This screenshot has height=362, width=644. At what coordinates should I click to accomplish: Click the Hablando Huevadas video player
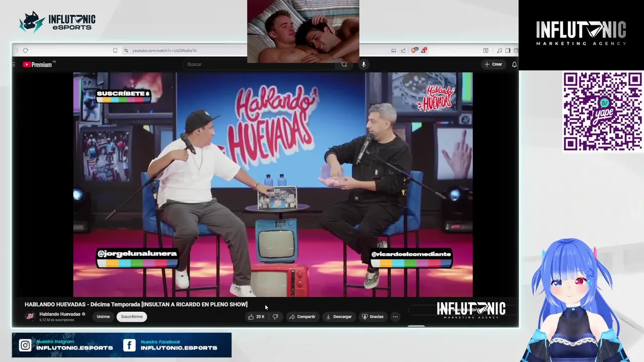[x=273, y=185]
